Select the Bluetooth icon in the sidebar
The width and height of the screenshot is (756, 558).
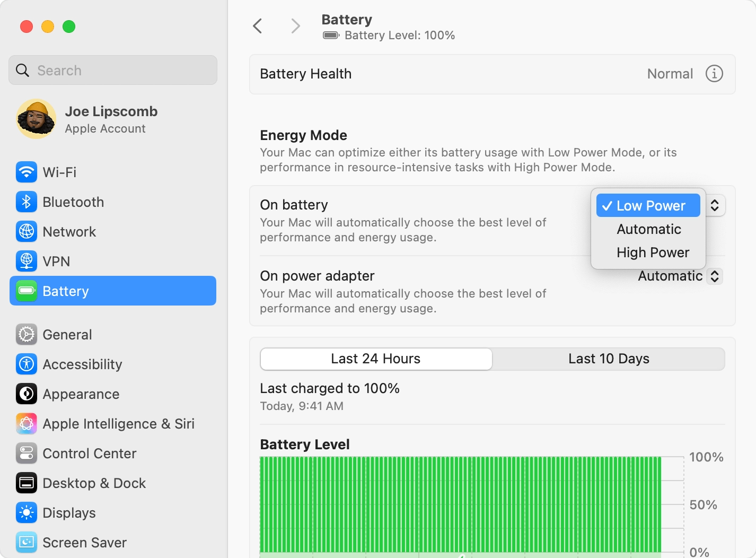tap(26, 202)
